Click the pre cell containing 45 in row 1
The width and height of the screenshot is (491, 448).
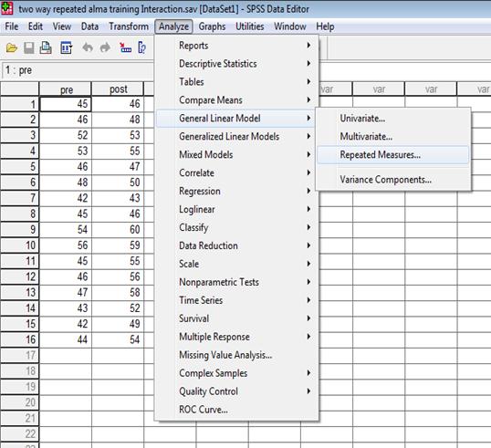(66, 104)
